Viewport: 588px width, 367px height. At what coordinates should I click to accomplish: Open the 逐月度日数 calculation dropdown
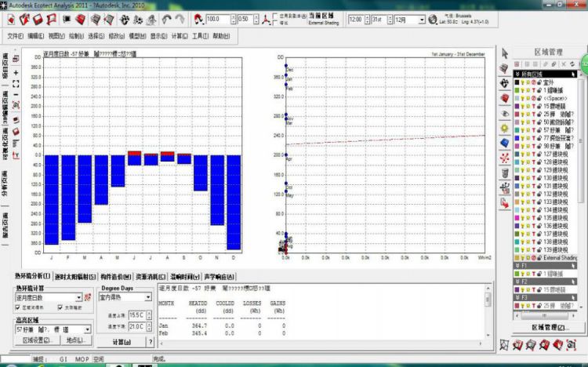78,298
